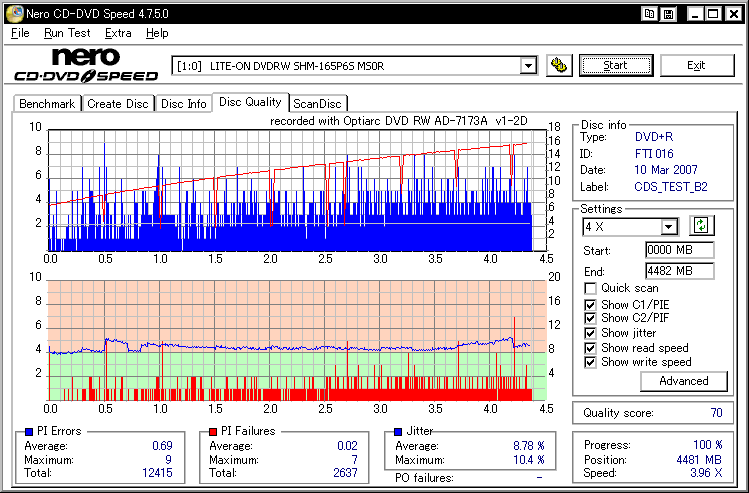Open the Run Test menu
749x493 pixels.
tap(67, 33)
